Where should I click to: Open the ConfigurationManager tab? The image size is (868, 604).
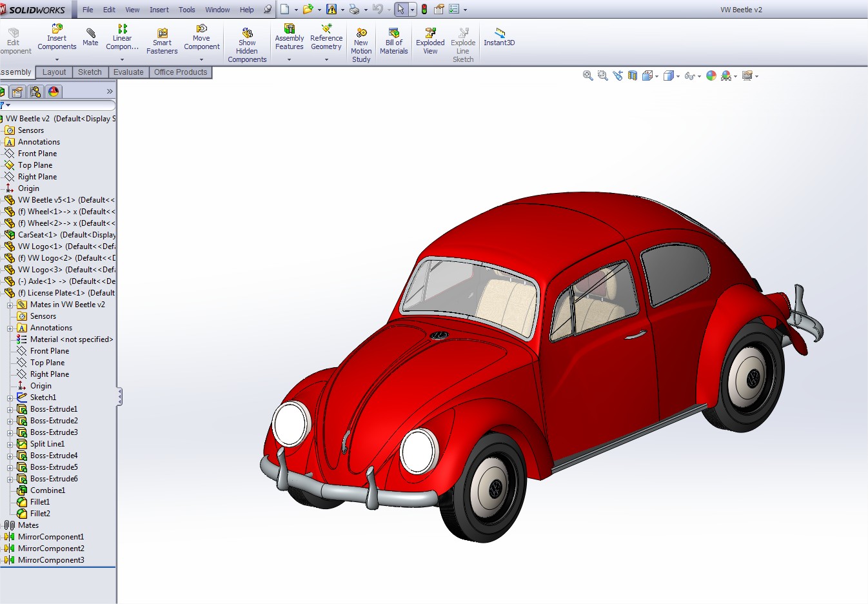35,92
